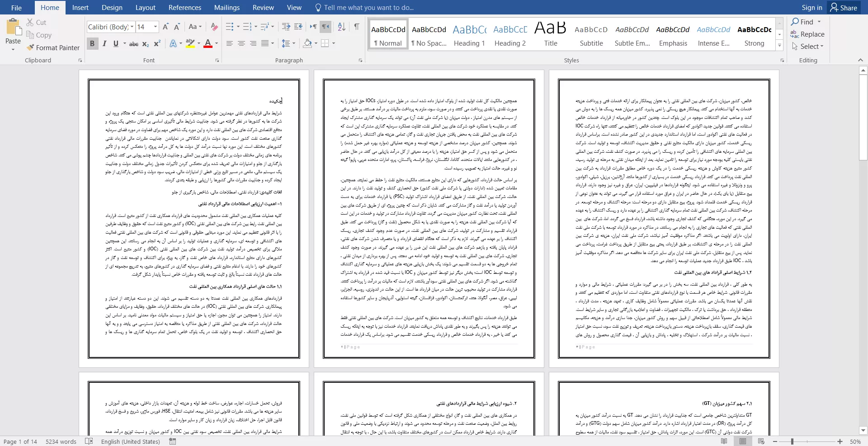Image resolution: width=868 pixels, height=446 pixels.
Task: Shrink font size with the smaller A icon
Action: [x=177, y=27]
